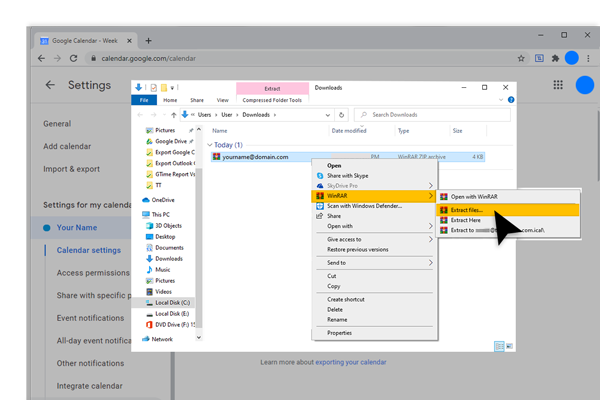Select Network in the navigation pane
This screenshot has height=400, width=600.
(x=158, y=339)
